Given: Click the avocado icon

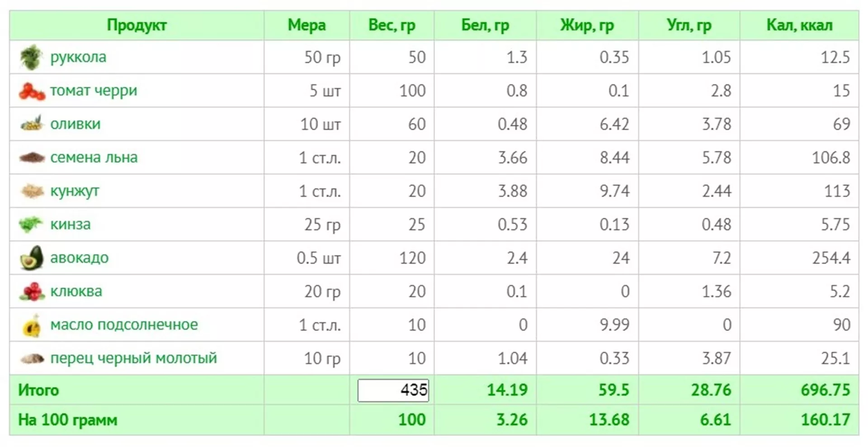Looking at the screenshot, I should (x=32, y=258).
